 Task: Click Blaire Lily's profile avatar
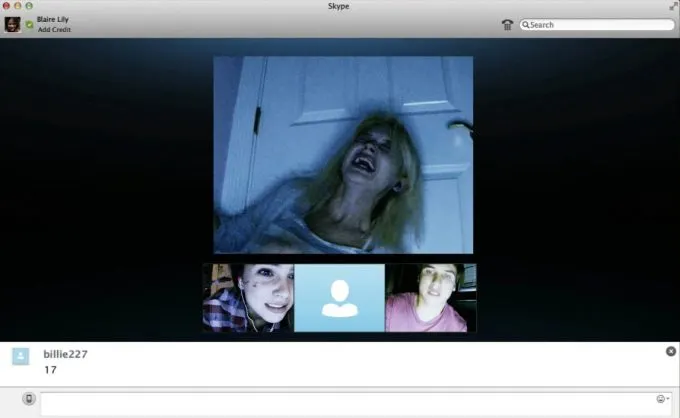pyautogui.click(x=12, y=24)
